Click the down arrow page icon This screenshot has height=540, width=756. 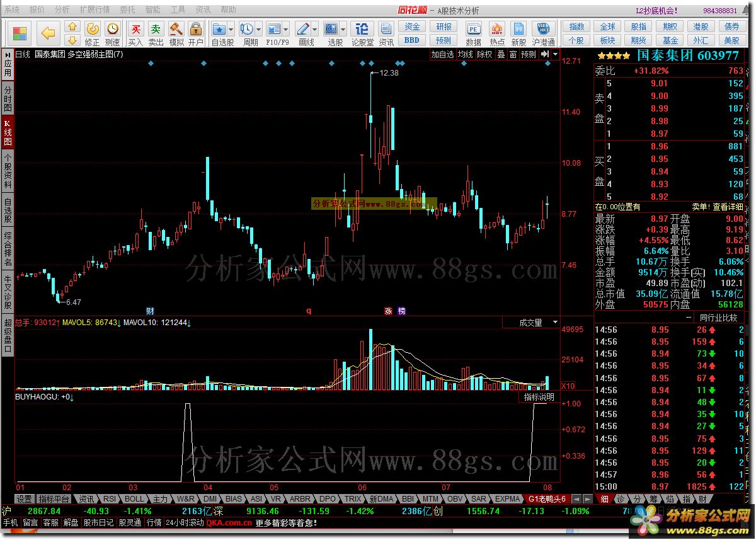pos(72,40)
